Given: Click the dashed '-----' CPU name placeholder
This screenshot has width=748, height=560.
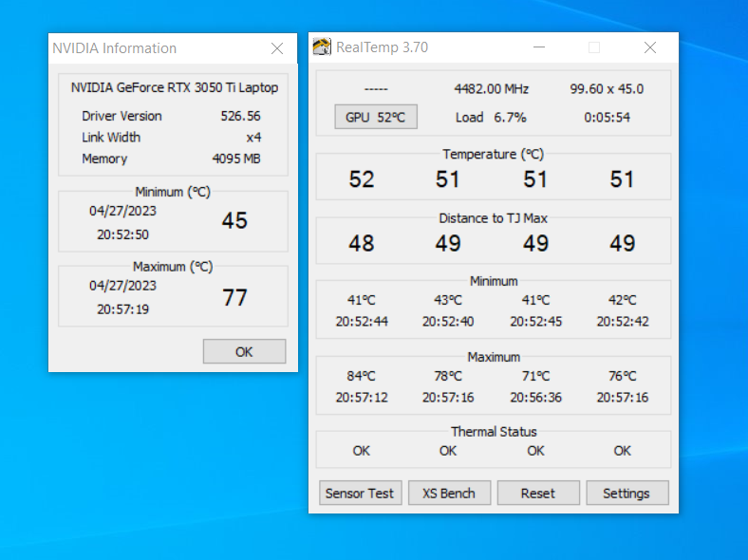Looking at the screenshot, I should point(376,89).
